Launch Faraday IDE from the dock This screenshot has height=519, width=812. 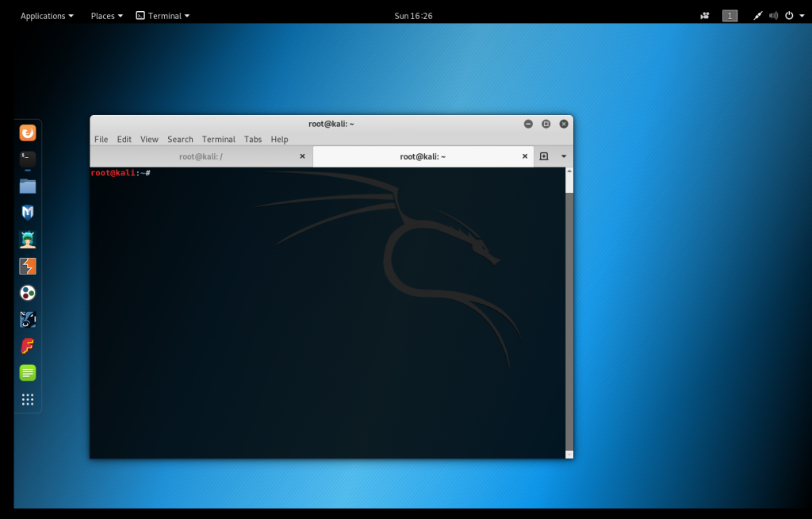pos(28,346)
